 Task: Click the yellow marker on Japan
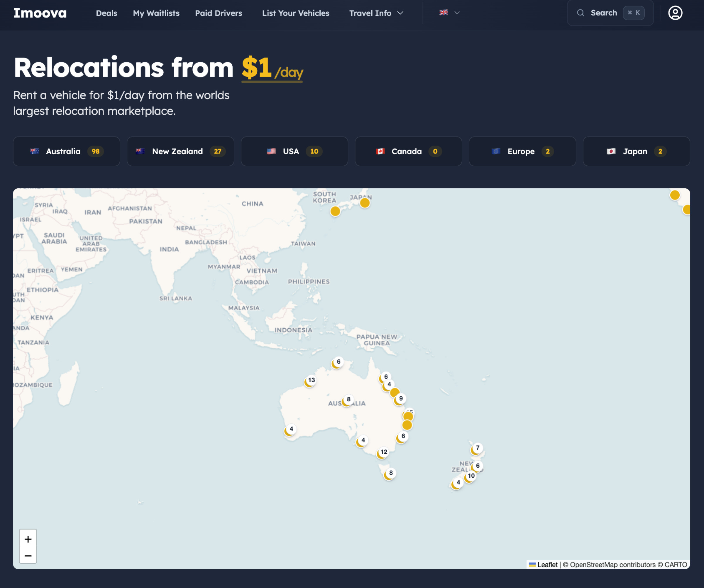[x=365, y=203]
